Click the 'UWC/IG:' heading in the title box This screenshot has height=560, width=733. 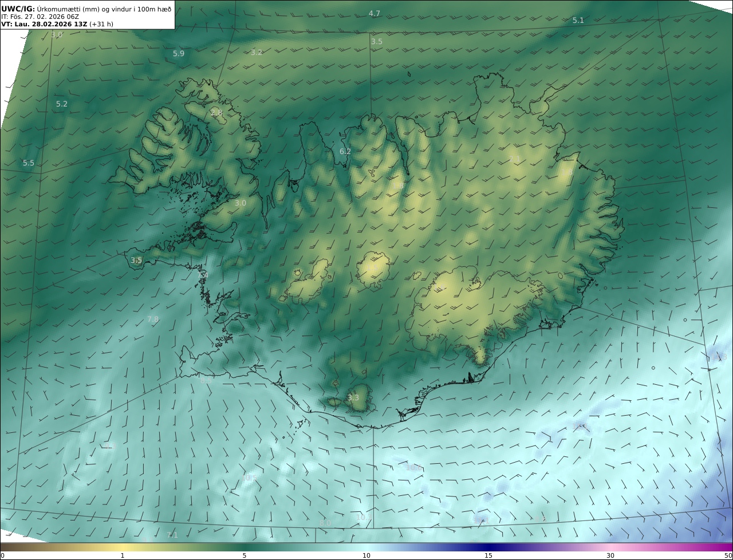click(x=18, y=9)
